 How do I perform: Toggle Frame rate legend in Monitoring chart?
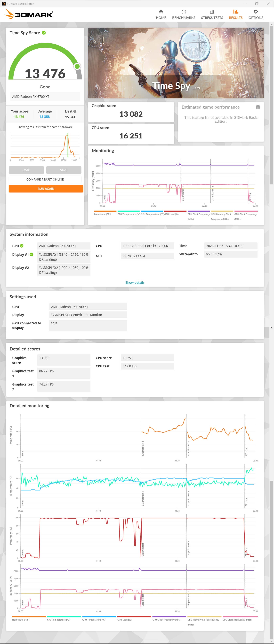(105, 213)
